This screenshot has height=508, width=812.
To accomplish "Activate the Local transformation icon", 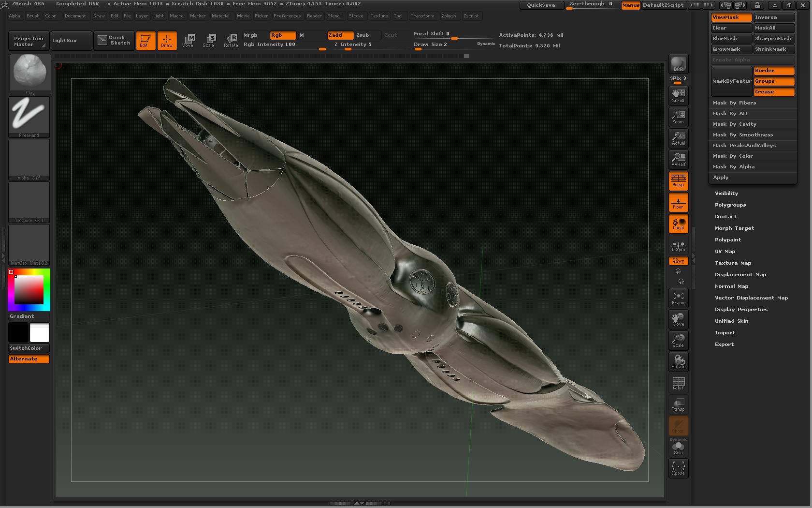I will pyautogui.click(x=678, y=224).
